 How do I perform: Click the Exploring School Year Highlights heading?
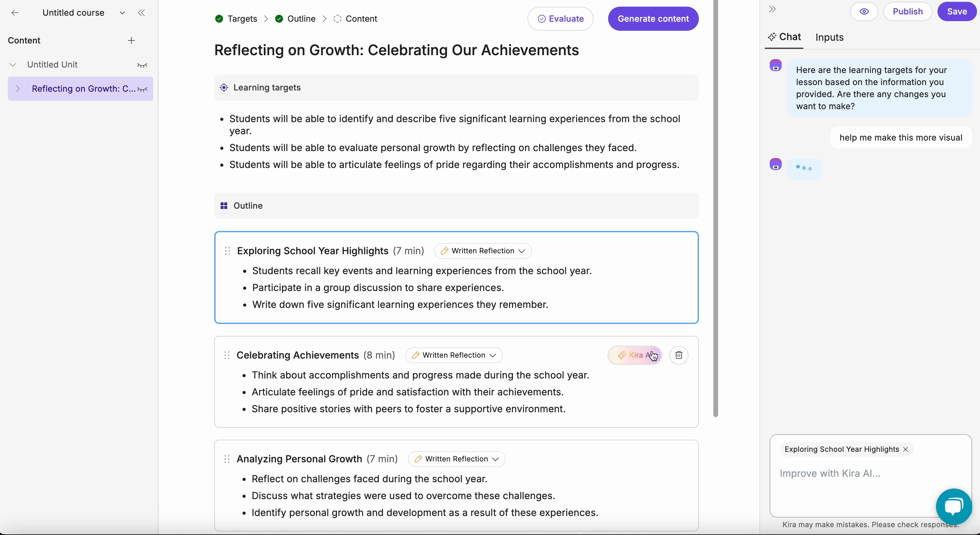(x=313, y=251)
